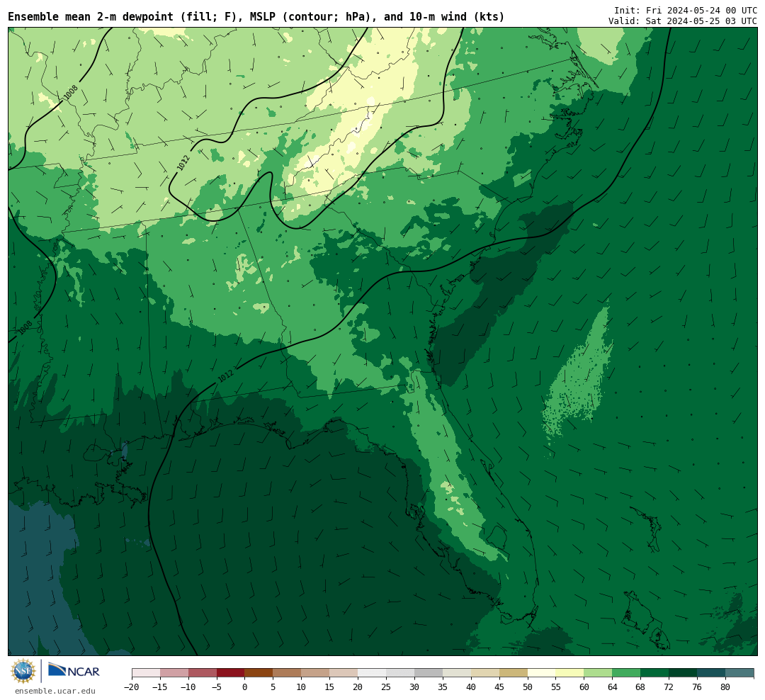
Task: Click the lower 1012 contour label
Action: 225,376
